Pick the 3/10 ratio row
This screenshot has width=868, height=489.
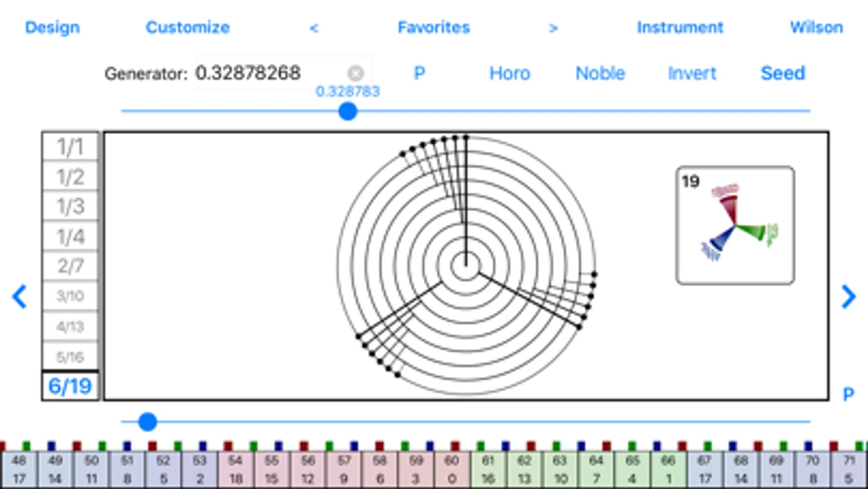click(x=71, y=296)
